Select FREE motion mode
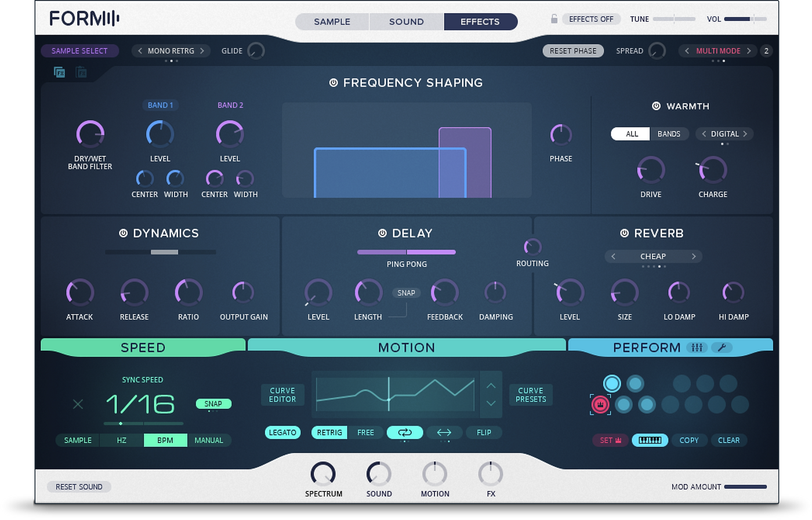The height and width of the screenshot is (520, 812). pyautogui.click(x=365, y=432)
